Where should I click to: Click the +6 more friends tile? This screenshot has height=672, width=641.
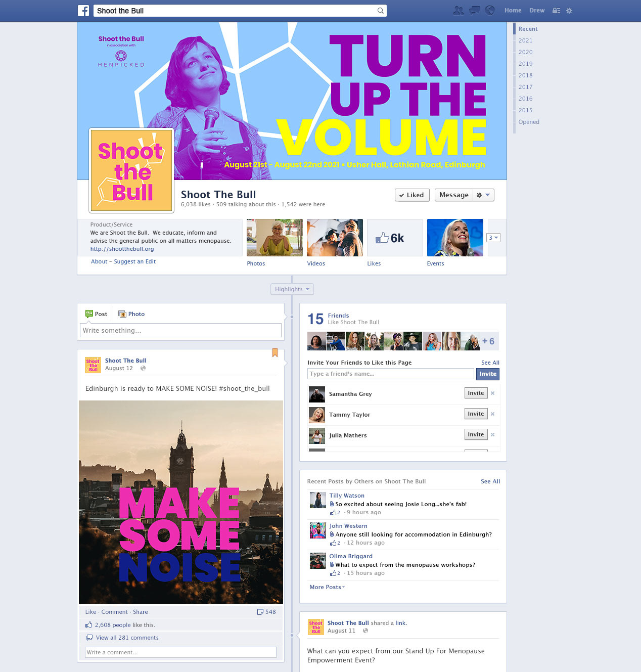pos(489,341)
